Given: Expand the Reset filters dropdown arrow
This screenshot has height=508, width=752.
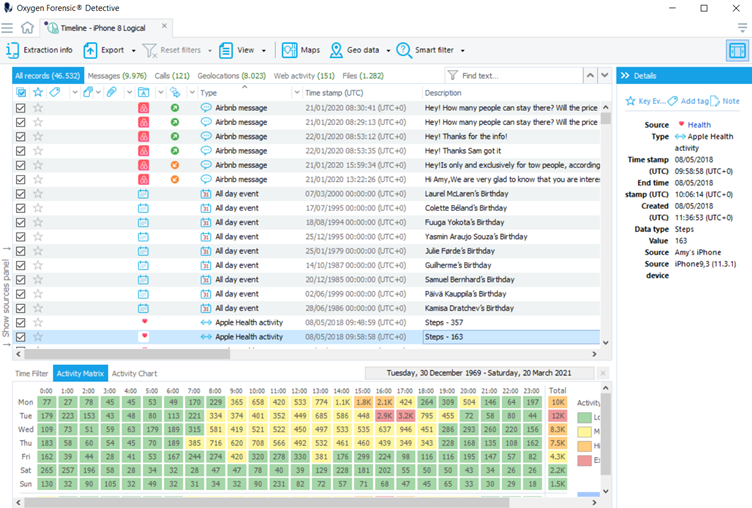Looking at the screenshot, I should (210, 50).
